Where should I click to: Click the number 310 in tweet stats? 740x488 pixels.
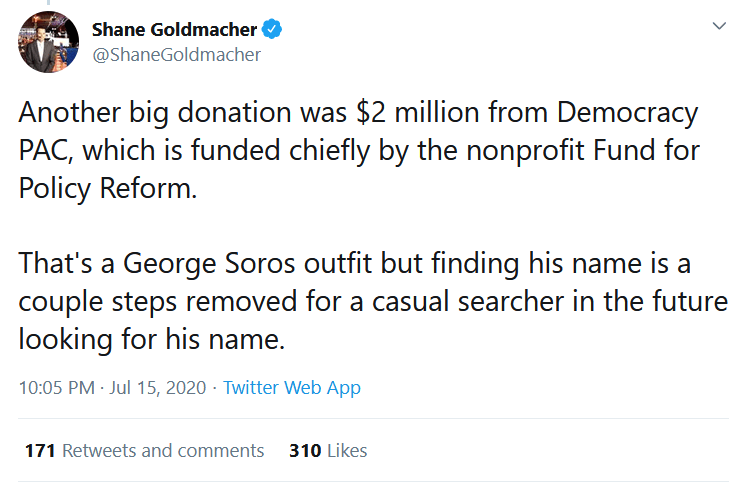point(304,451)
